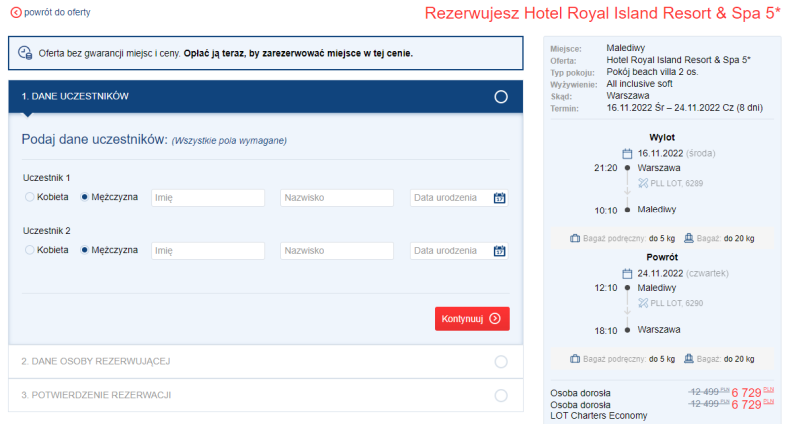
Task: Focus the Nazwisko field for Uczestnik 1
Action: [x=337, y=198]
